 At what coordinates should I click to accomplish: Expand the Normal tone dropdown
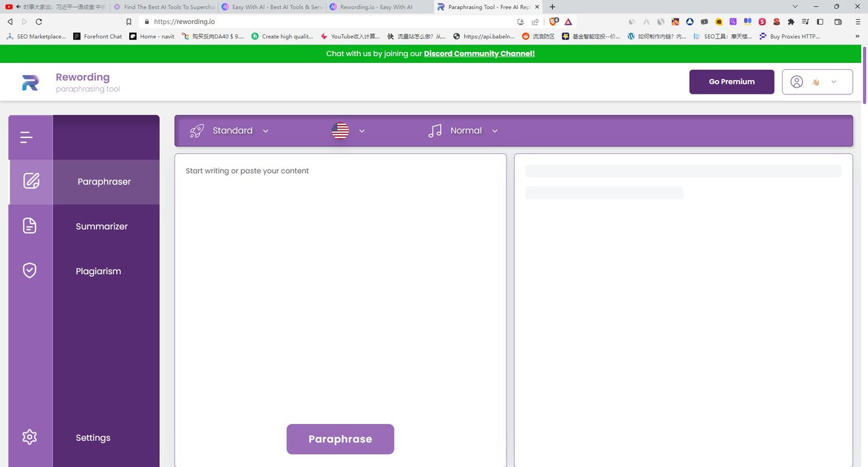coord(494,131)
